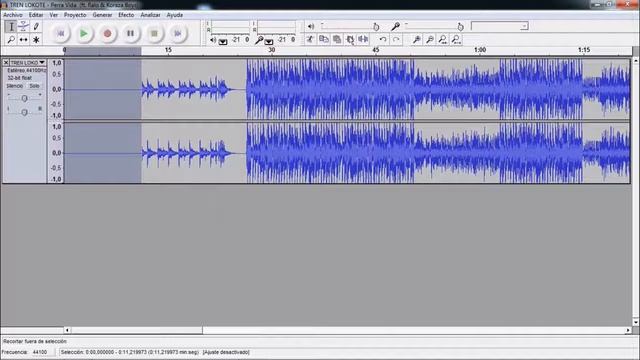The width and height of the screenshot is (640, 360).
Task: Click the 15 second mark on the timeline ruler
Action: [x=168, y=50]
